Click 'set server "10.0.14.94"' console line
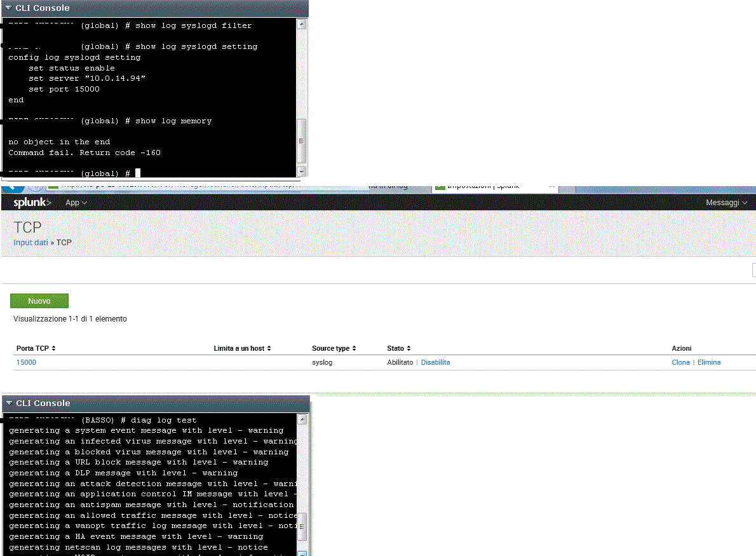 87,78
